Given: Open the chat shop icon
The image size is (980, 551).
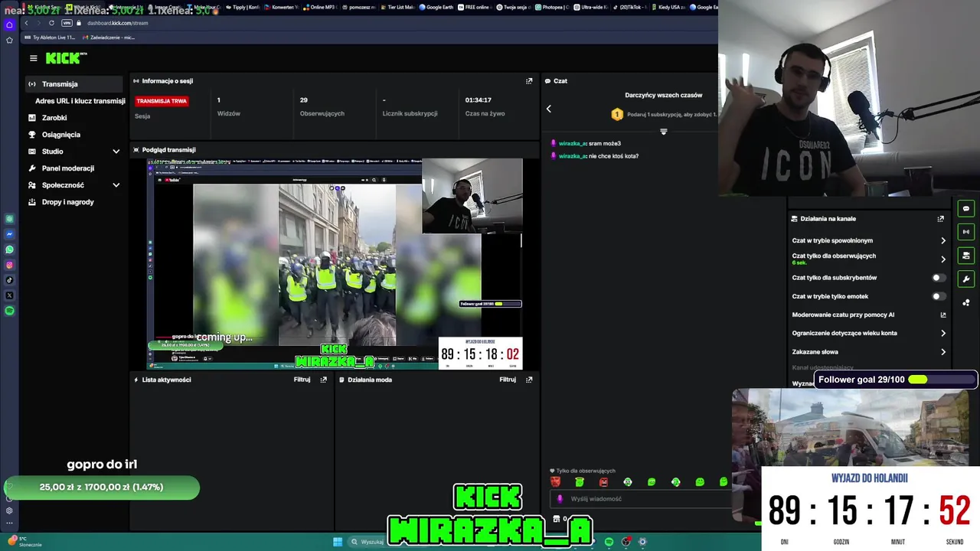Looking at the screenshot, I should (557, 519).
